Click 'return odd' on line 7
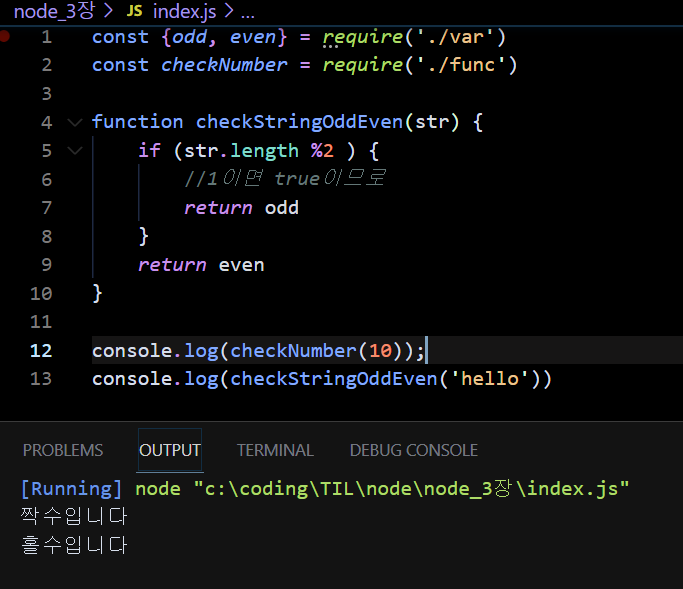Screen dimensions: 683x589 [x=241, y=208]
